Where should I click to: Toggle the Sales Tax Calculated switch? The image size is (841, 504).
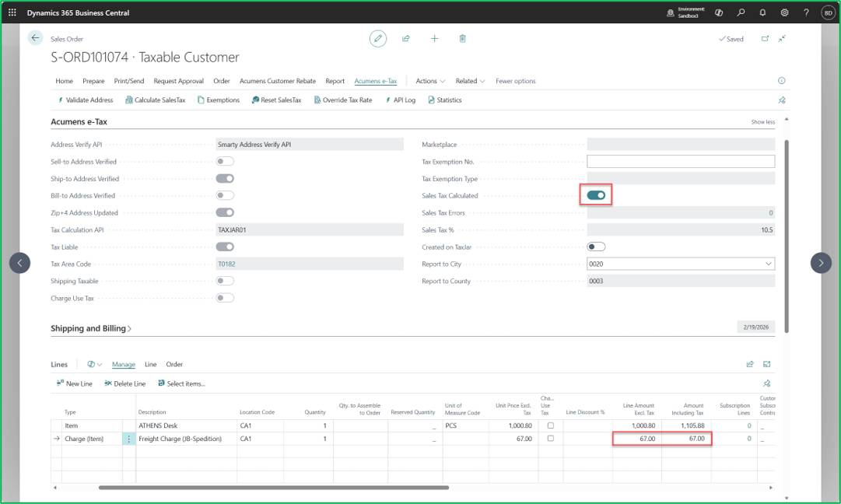click(596, 195)
